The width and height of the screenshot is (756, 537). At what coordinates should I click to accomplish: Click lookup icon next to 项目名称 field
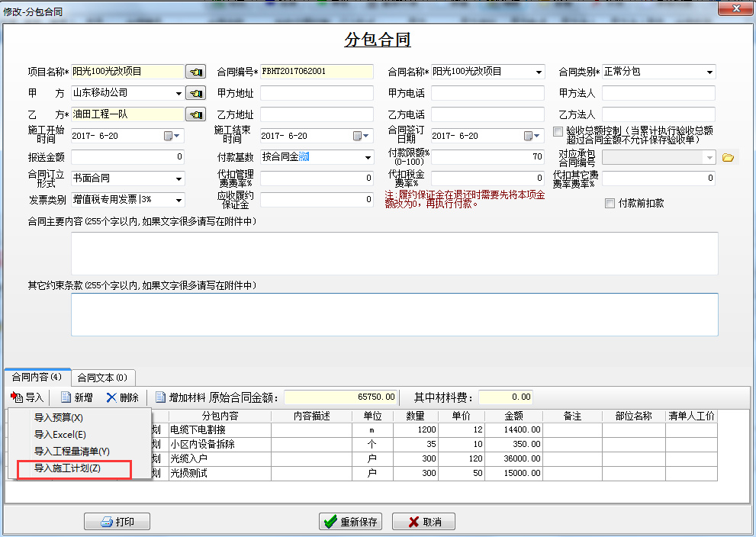(196, 72)
